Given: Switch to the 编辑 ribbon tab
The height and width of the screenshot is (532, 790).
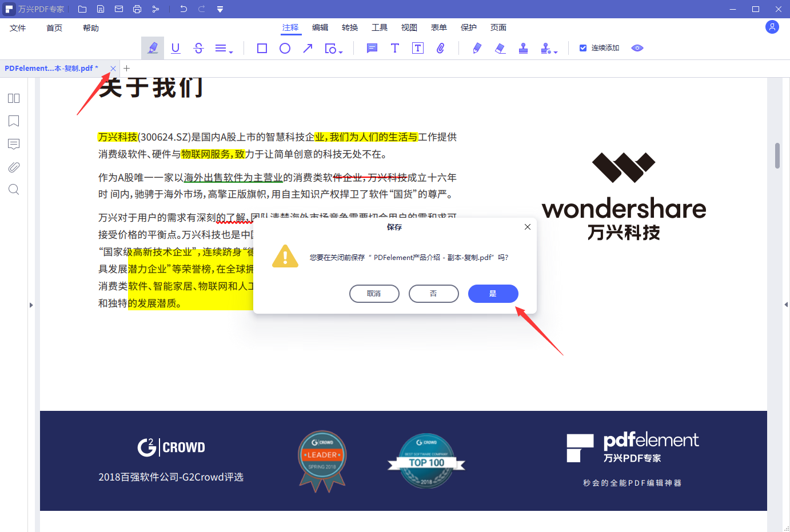Looking at the screenshot, I should (x=320, y=27).
